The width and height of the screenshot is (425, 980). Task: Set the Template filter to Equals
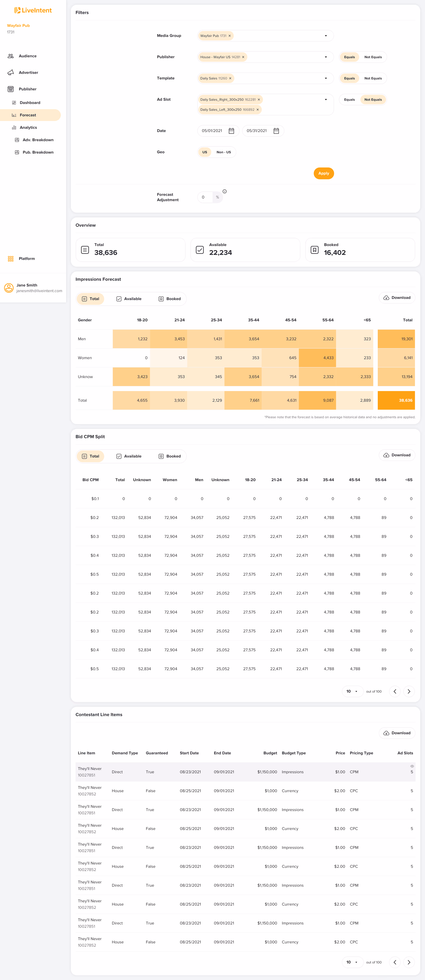point(349,78)
